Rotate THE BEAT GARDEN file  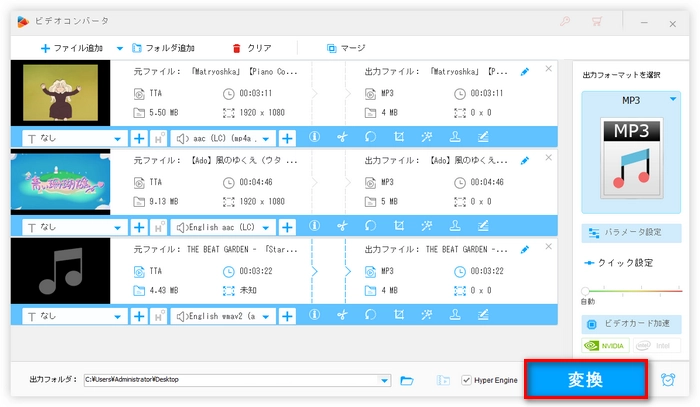[x=371, y=315]
